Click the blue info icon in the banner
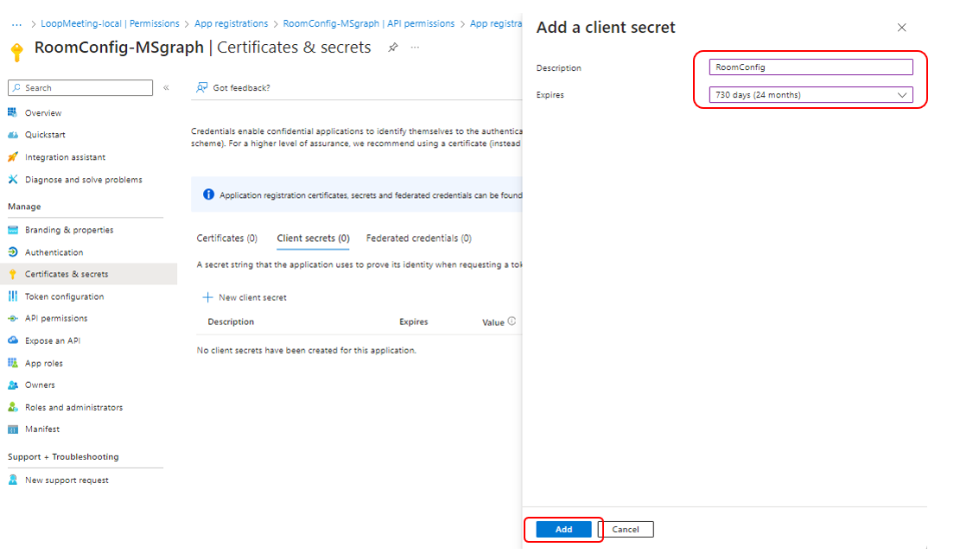 (x=209, y=194)
